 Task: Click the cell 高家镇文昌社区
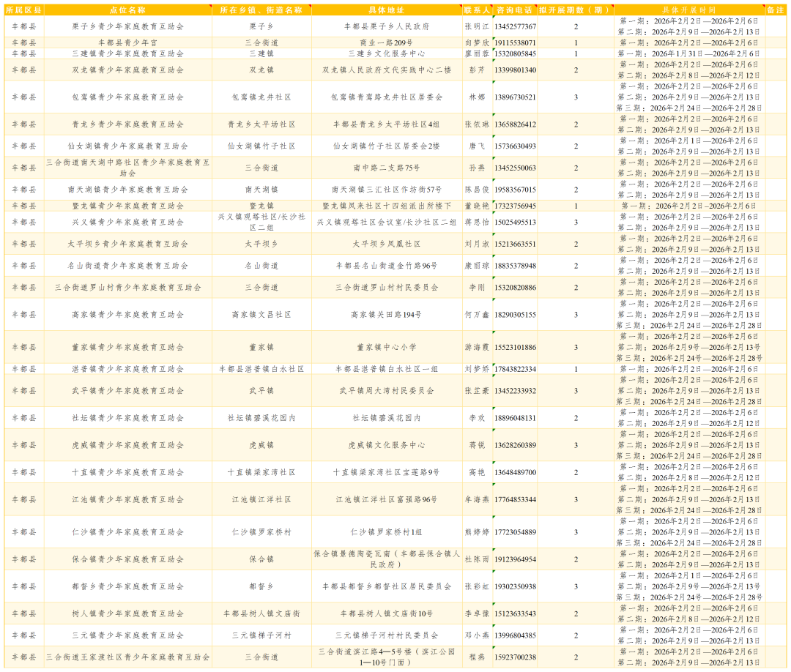pos(261,315)
